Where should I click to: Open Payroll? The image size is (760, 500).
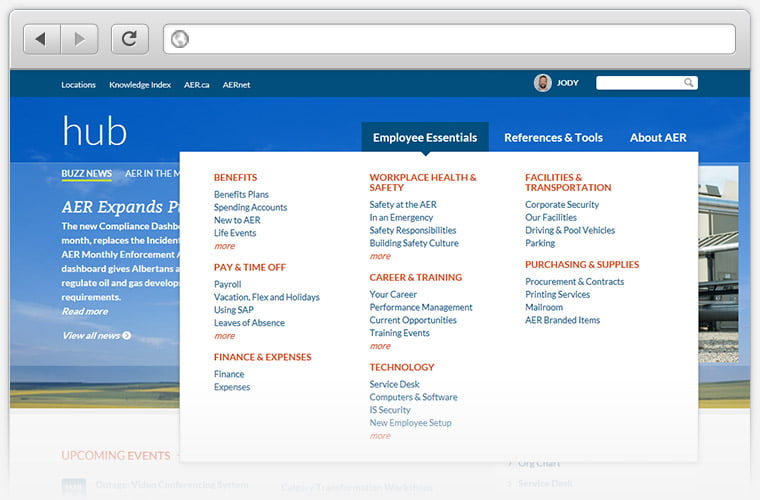pos(227,284)
